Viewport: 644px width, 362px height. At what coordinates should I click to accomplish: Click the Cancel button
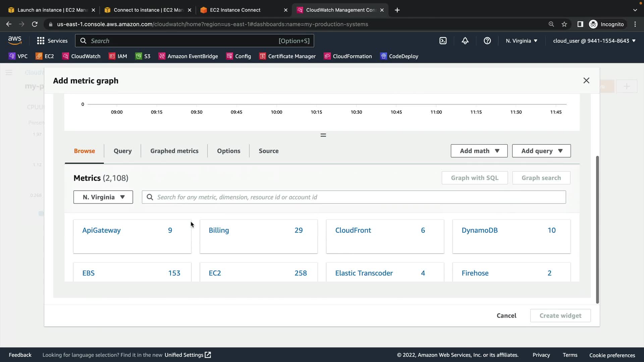[506, 315]
